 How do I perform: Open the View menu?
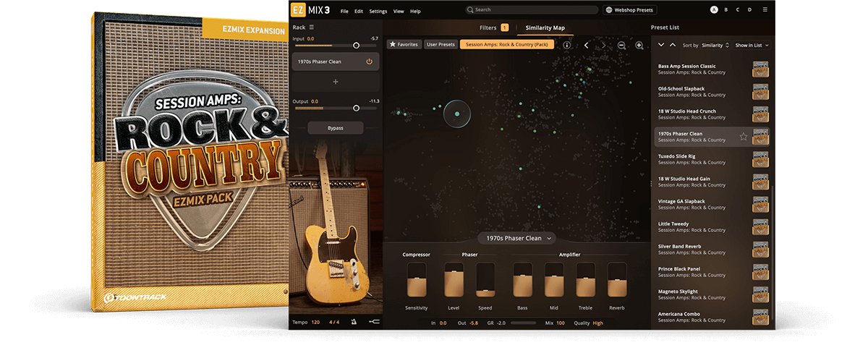click(399, 11)
